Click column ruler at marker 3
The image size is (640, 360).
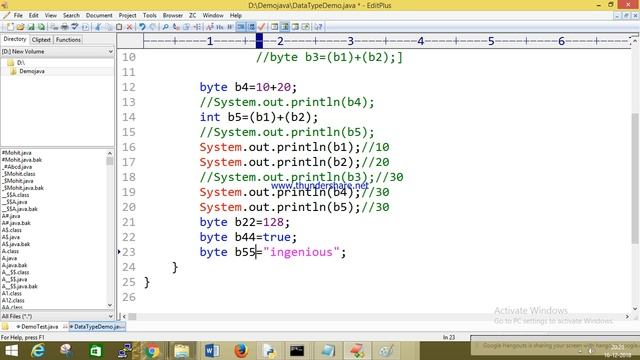350,41
